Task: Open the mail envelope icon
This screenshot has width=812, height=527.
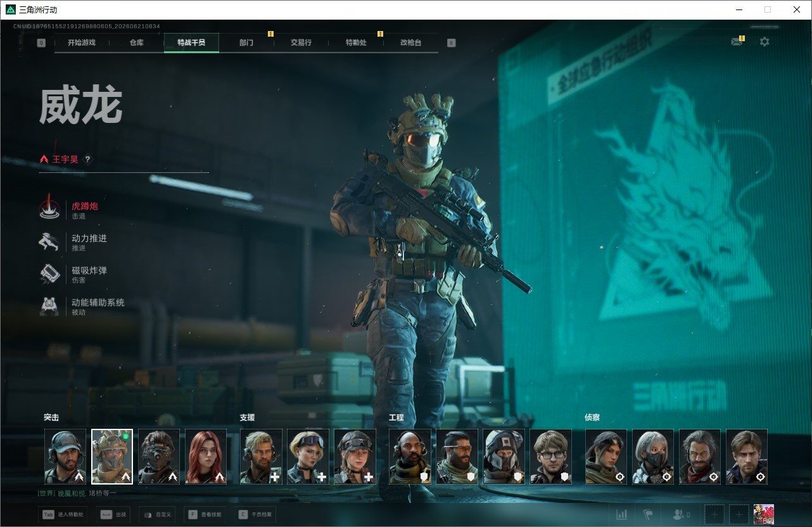Action: (x=737, y=42)
